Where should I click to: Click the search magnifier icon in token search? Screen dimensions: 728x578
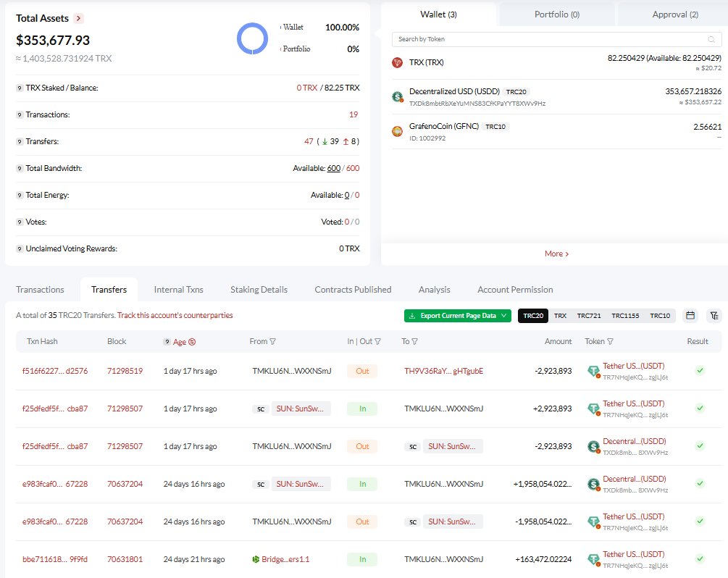(711, 39)
